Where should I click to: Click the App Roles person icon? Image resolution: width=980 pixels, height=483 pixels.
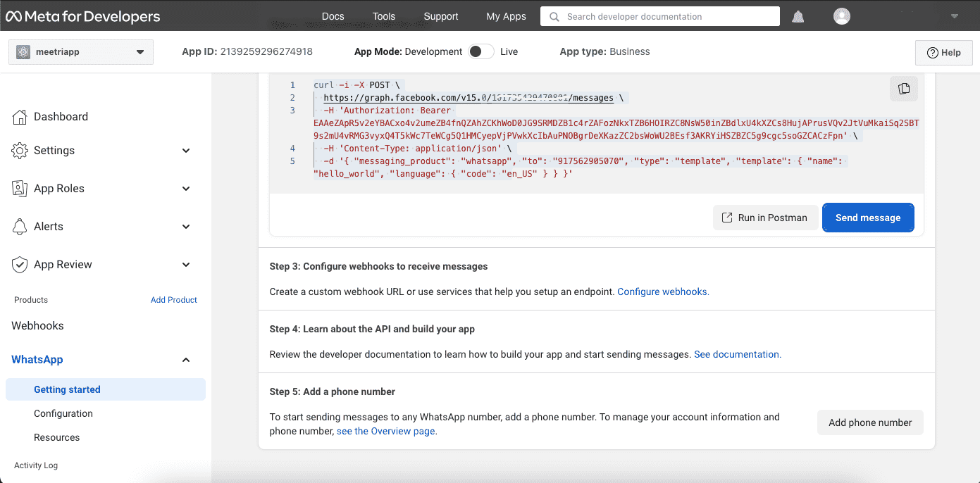[20, 189]
